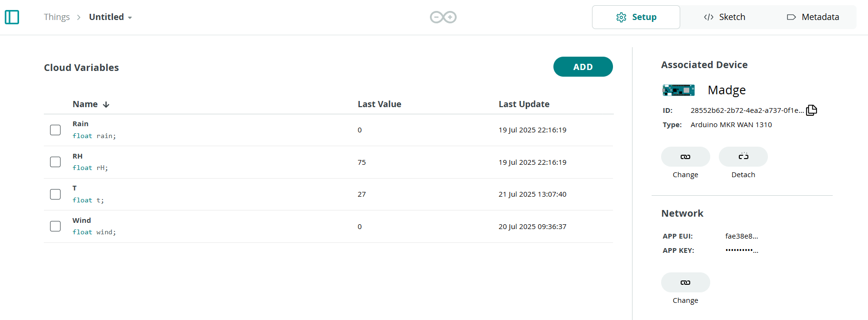This screenshot has width=868, height=320.
Task: Open the Untitled thing name dropdown
Action: (x=130, y=17)
